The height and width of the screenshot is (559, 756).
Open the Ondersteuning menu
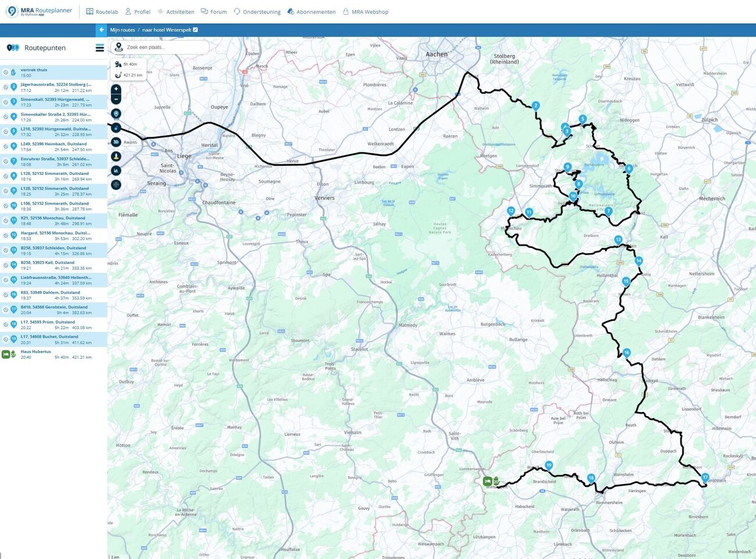click(x=256, y=12)
